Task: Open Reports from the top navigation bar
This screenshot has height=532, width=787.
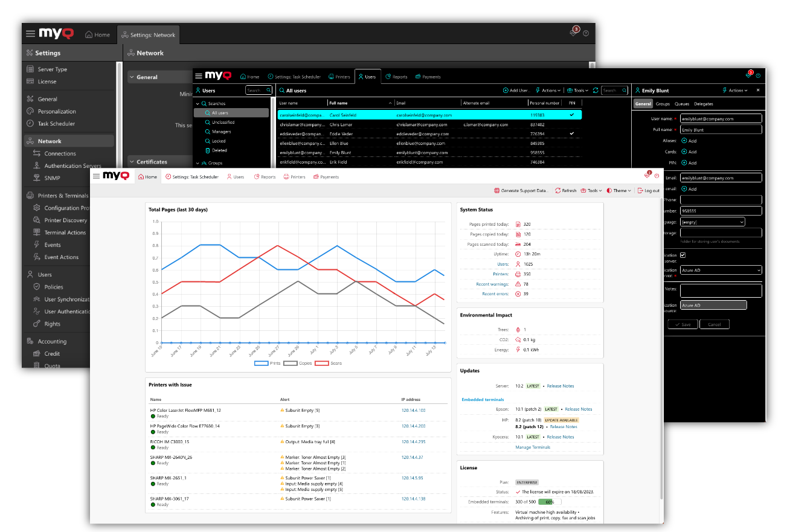Action: (x=265, y=176)
